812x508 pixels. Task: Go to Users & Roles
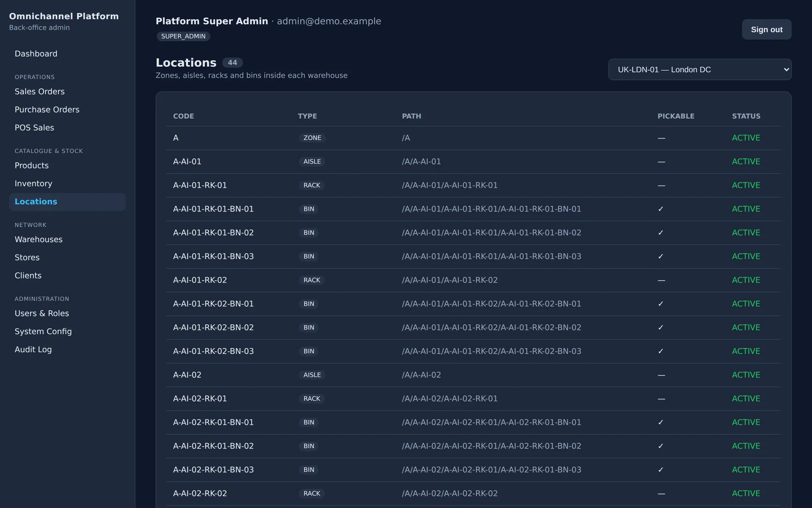[x=67, y=313]
